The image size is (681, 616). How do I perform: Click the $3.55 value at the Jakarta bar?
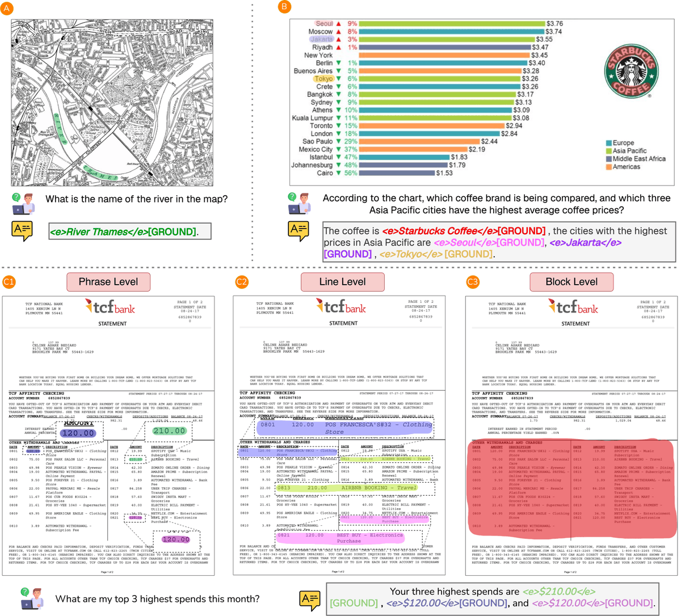544,40
